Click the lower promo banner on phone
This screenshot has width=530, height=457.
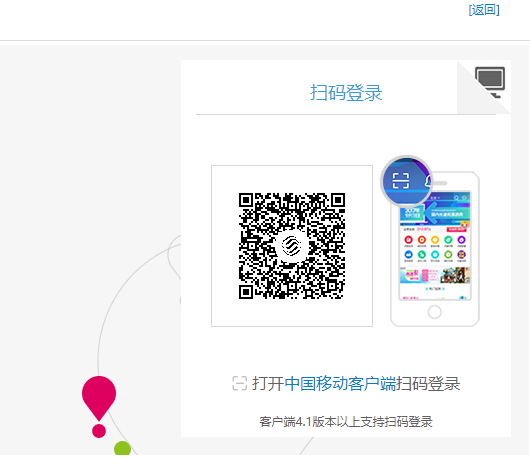(435, 275)
